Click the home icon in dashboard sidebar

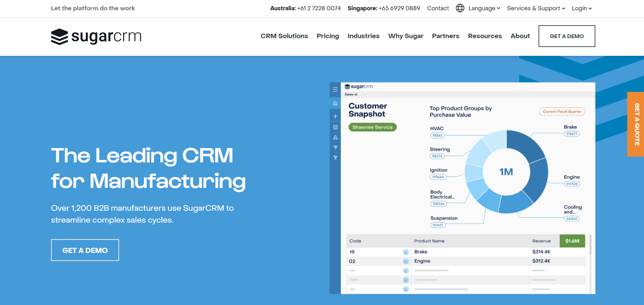(335, 103)
